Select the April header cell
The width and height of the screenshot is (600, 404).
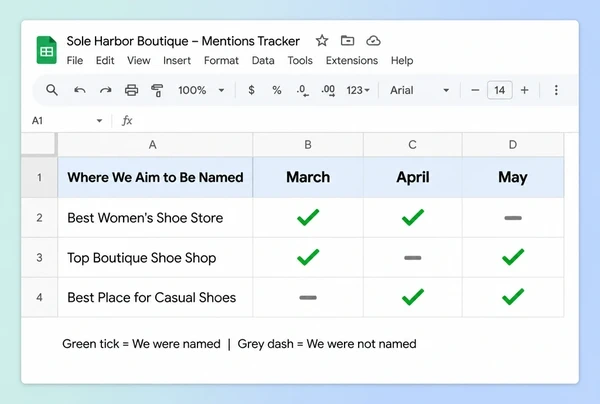tap(412, 177)
